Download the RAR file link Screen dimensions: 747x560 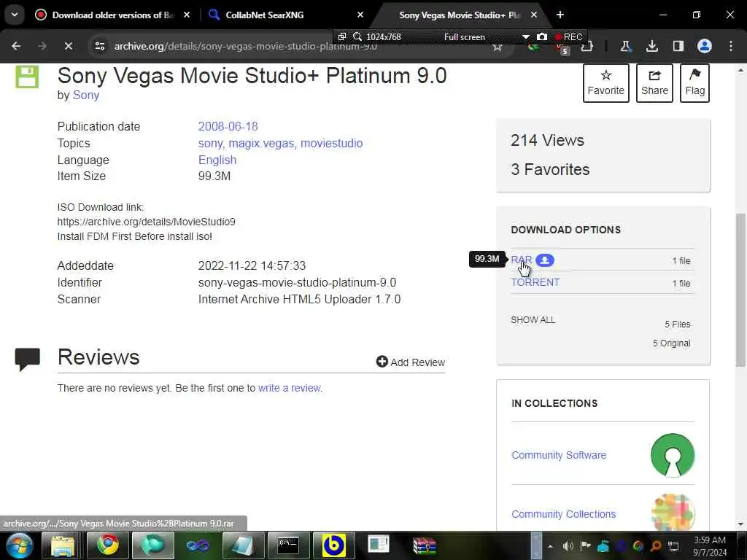(521, 260)
